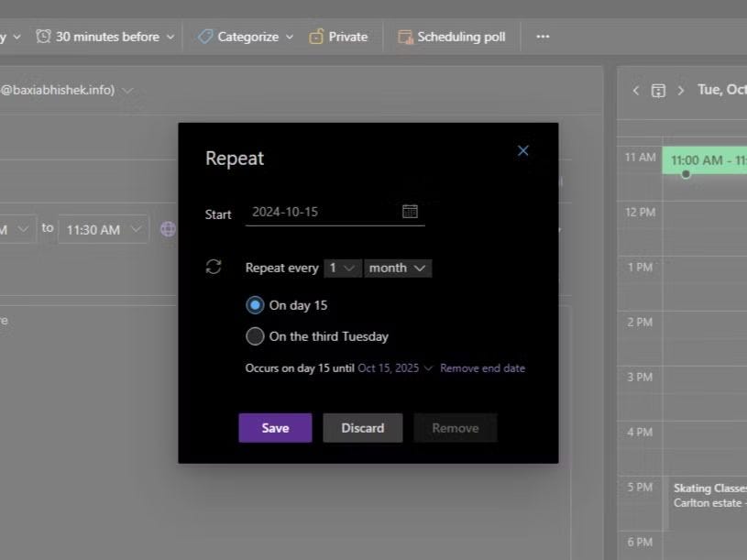747x560 pixels.
Task: Create a Scheduling poll
Action: point(452,37)
